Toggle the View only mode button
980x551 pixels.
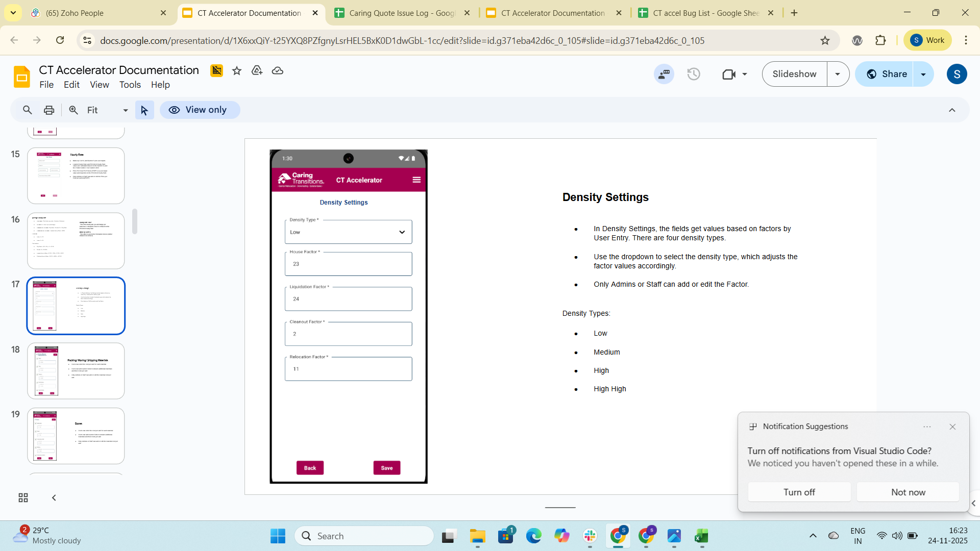(x=200, y=110)
